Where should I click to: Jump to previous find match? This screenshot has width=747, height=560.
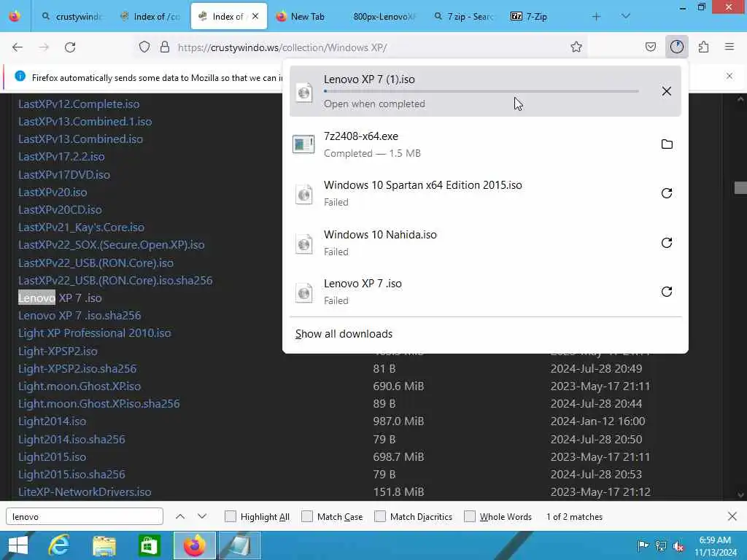click(x=180, y=516)
